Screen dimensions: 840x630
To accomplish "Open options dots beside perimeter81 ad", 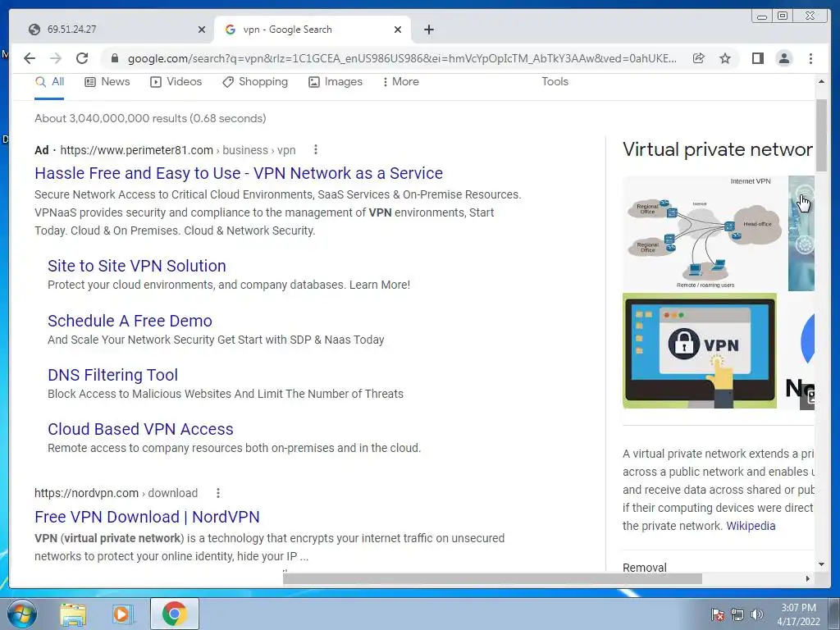I will [316, 150].
